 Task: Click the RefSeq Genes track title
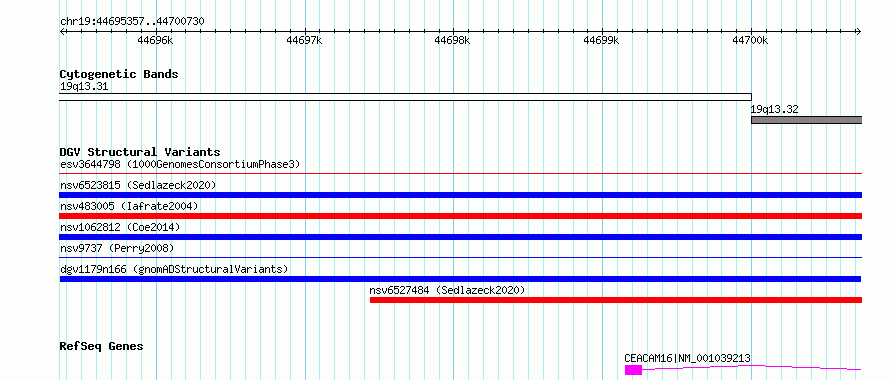[x=101, y=346]
